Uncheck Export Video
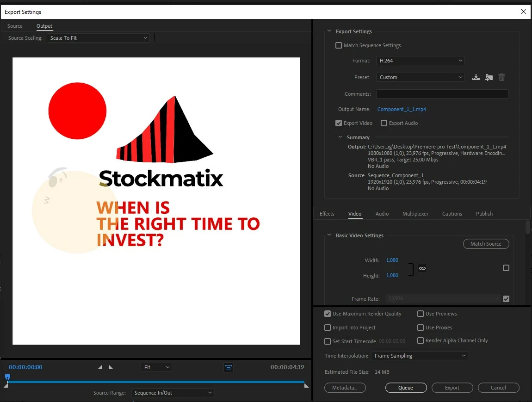Viewport: 532px width, 402px height. tap(339, 123)
